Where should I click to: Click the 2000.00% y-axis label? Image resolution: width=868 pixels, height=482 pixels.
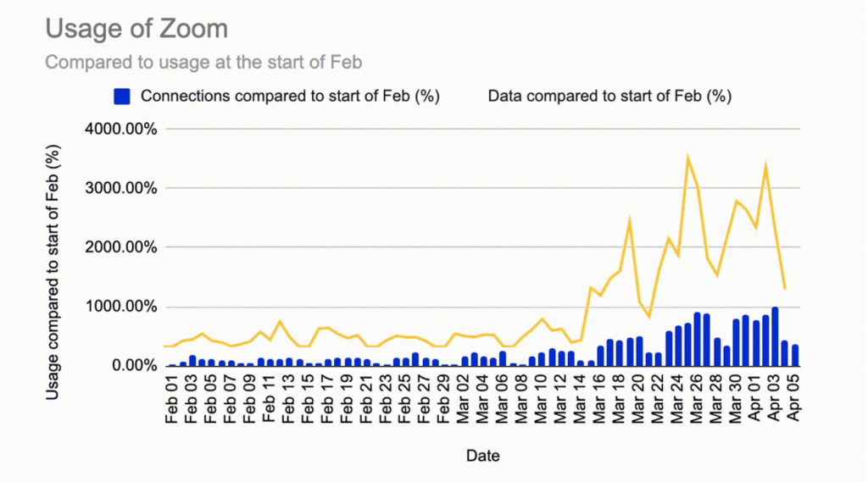[121, 247]
